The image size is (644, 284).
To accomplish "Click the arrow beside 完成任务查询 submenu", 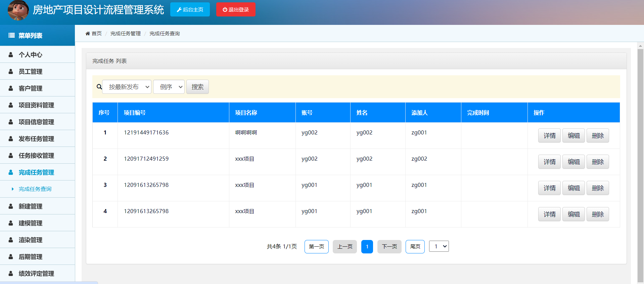I will click(13, 189).
